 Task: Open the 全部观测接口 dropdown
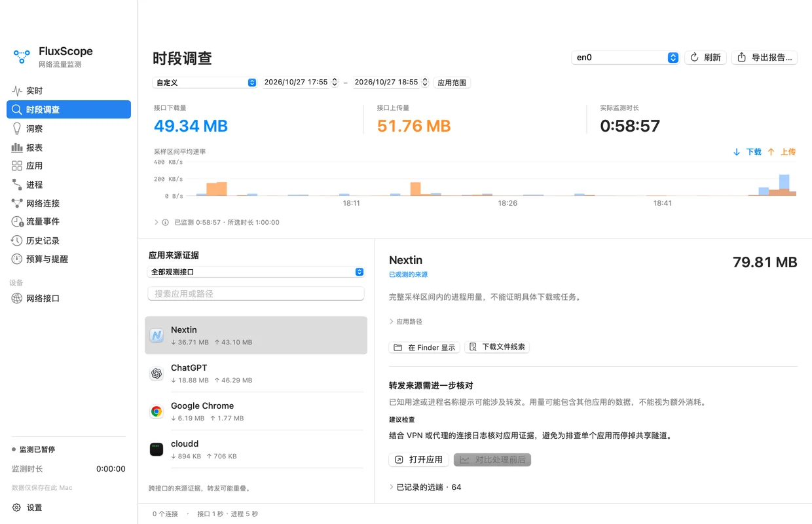pyautogui.click(x=256, y=272)
